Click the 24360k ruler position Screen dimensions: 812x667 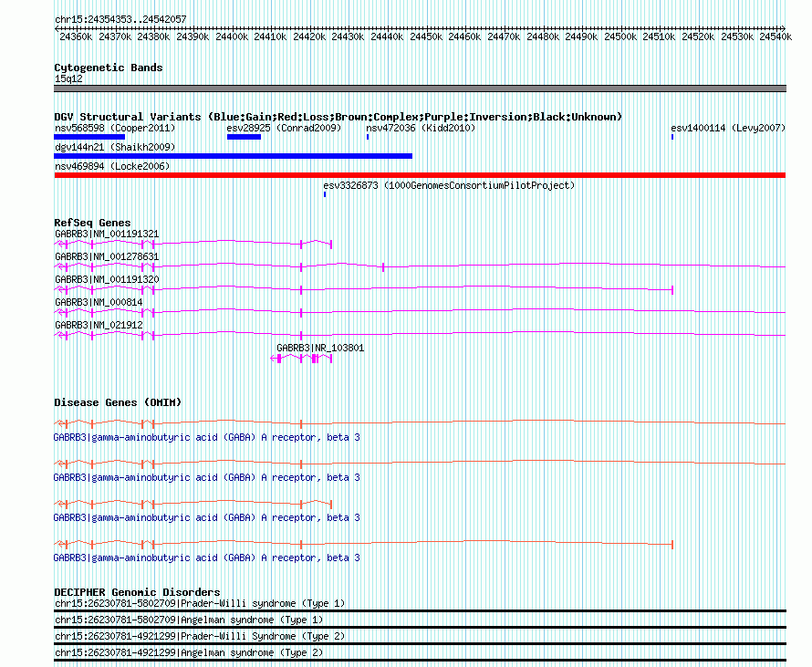[x=76, y=36]
